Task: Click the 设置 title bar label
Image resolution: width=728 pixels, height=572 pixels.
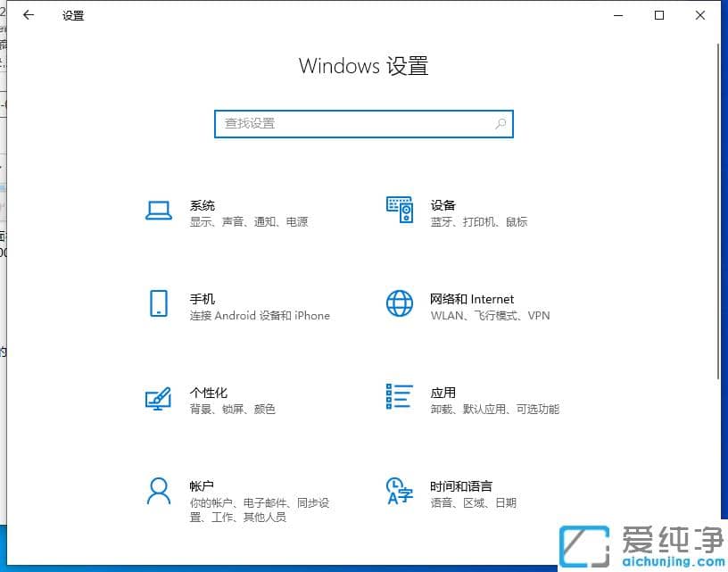Action: click(x=73, y=15)
